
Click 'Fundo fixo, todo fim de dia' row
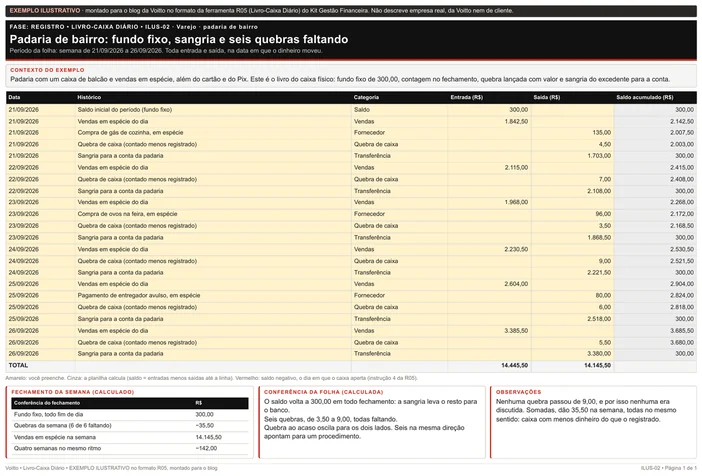[130, 415]
